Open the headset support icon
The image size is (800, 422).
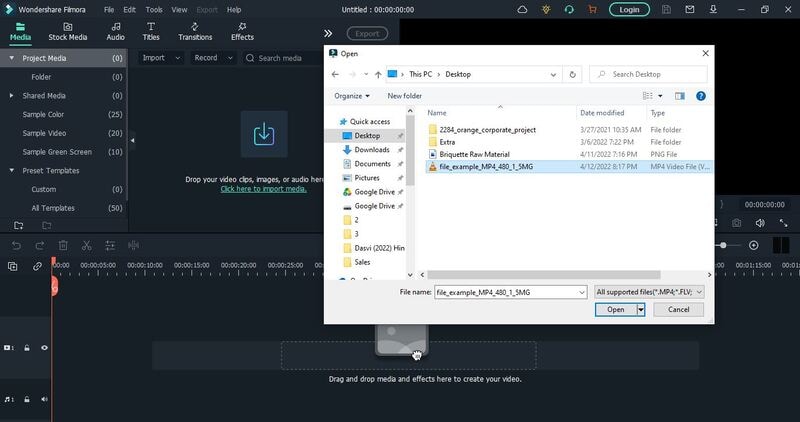pos(569,9)
